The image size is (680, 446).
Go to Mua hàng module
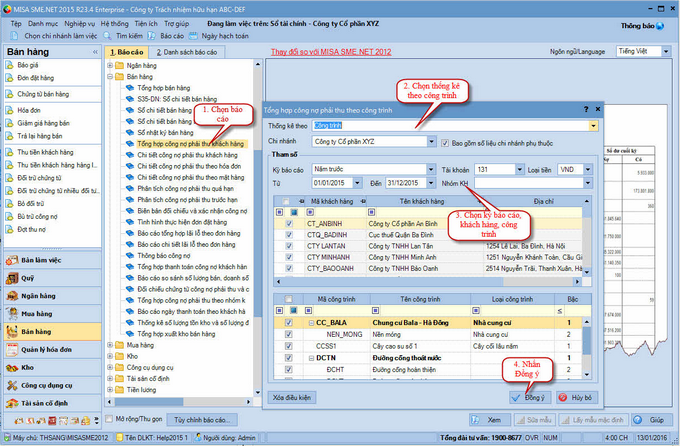click(52, 314)
